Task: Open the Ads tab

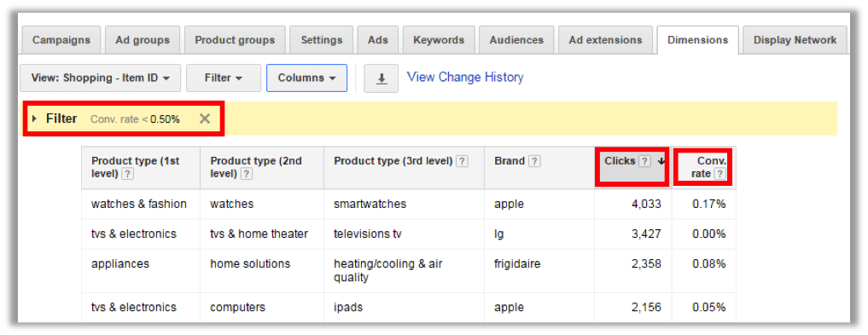Action: pos(377,40)
